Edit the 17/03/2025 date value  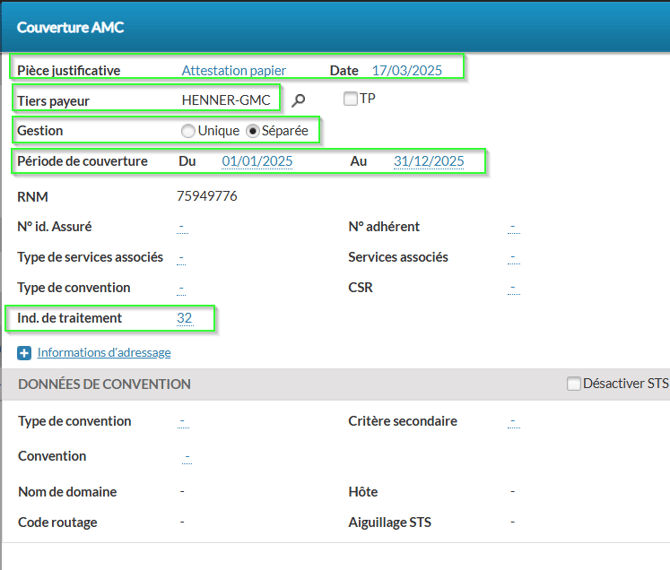[406, 70]
